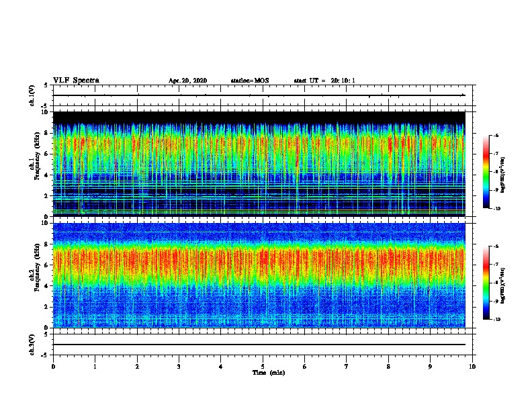The width and height of the screenshot is (532, 411).
Task: Click the "5" voltage tick of the ch.3(V) panel
Action: tap(47, 334)
